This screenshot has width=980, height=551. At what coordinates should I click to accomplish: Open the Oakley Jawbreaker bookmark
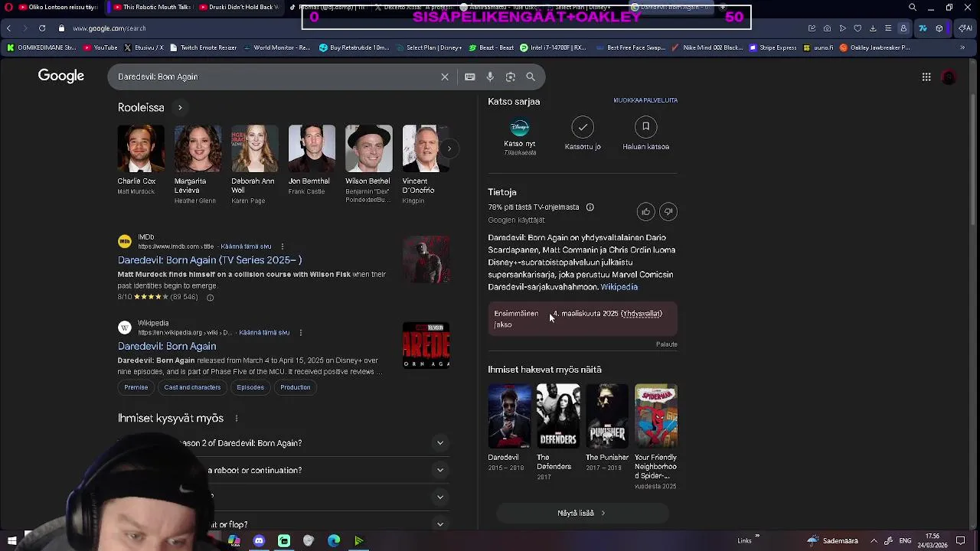pyautogui.click(x=874, y=47)
